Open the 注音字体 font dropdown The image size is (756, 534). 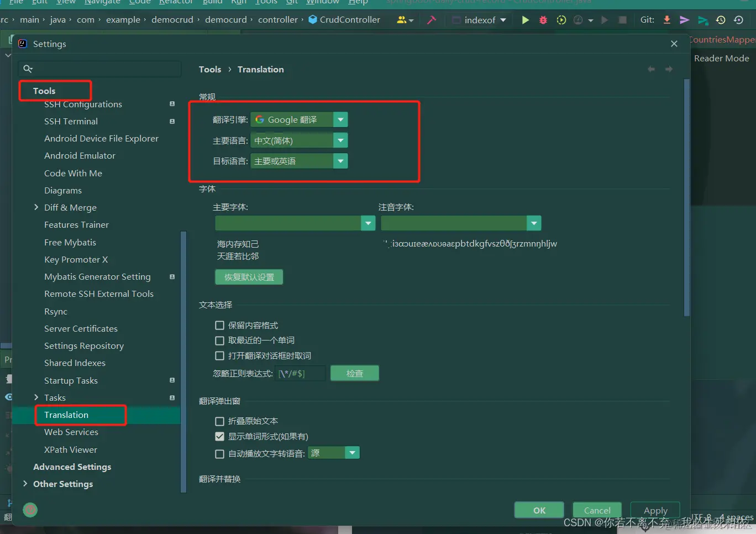click(461, 223)
